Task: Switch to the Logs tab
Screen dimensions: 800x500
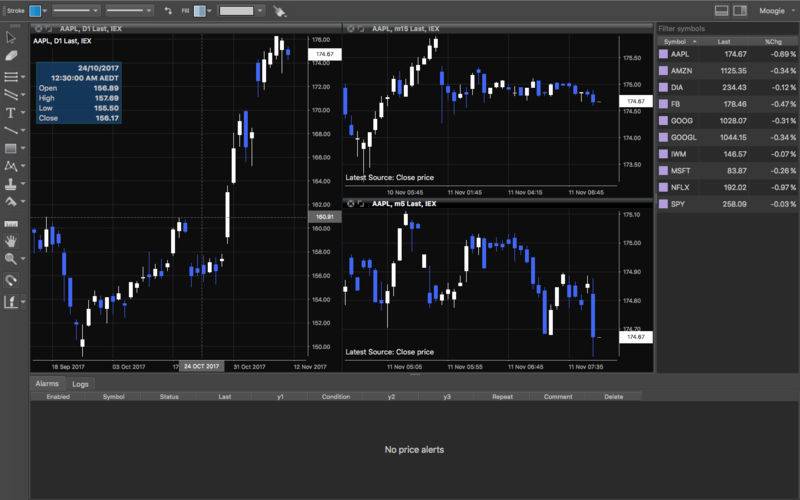Action: point(80,384)
